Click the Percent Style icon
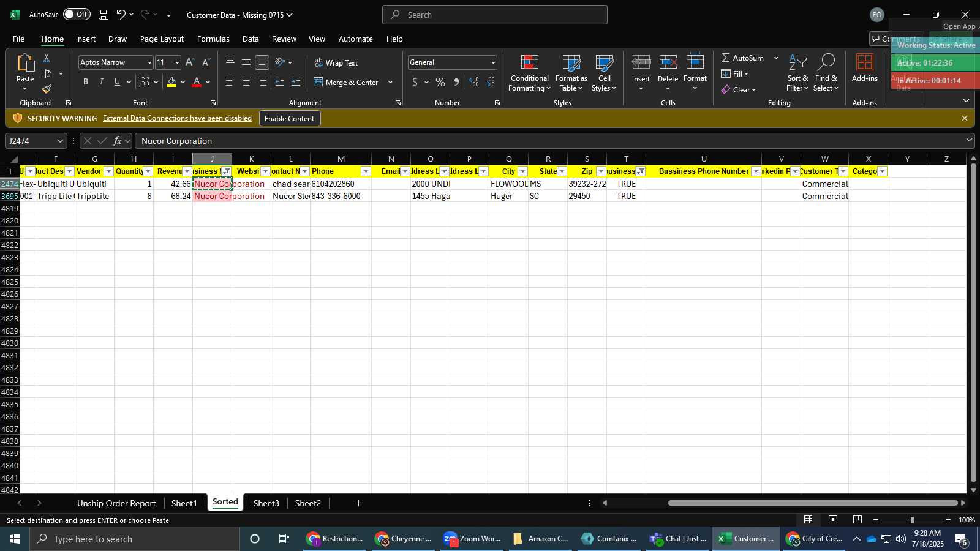The width and height of the screenshot is (980, 551). coord(440,82)
